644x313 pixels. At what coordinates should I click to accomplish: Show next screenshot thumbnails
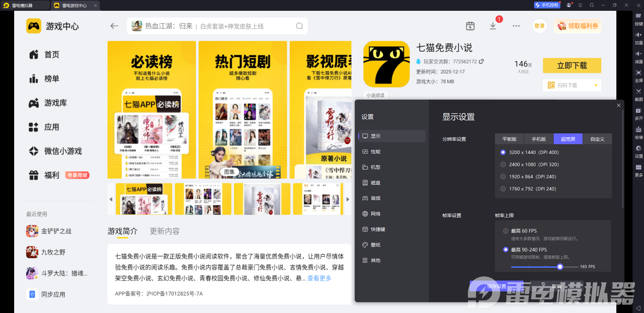coord(348,199)
